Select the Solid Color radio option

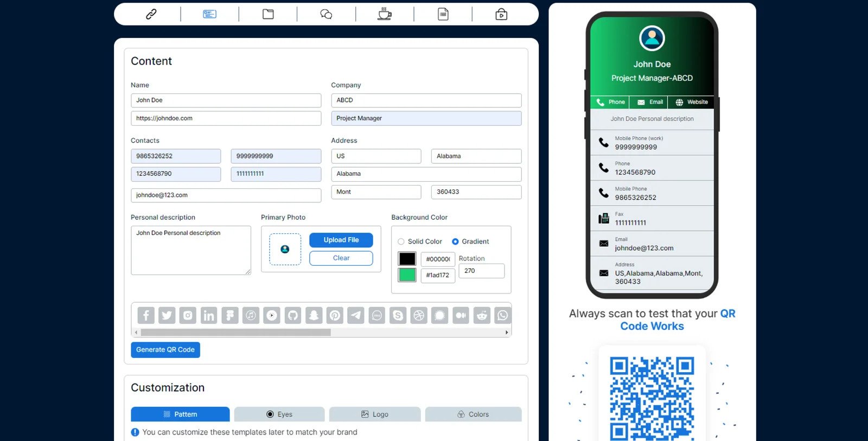pyautogui.click(x=401, y=242)
